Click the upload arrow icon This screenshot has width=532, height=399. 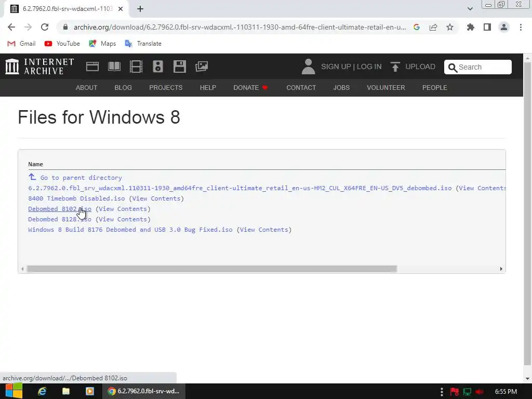395,66
